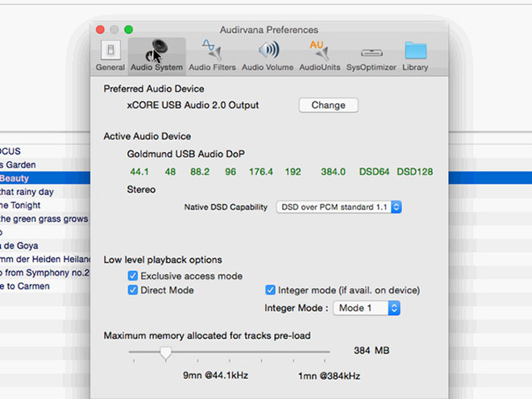This screenshot has height=399, width=532.
Task: Click the memory pre-load slider thumb
Action: click(x=165, y=353)
